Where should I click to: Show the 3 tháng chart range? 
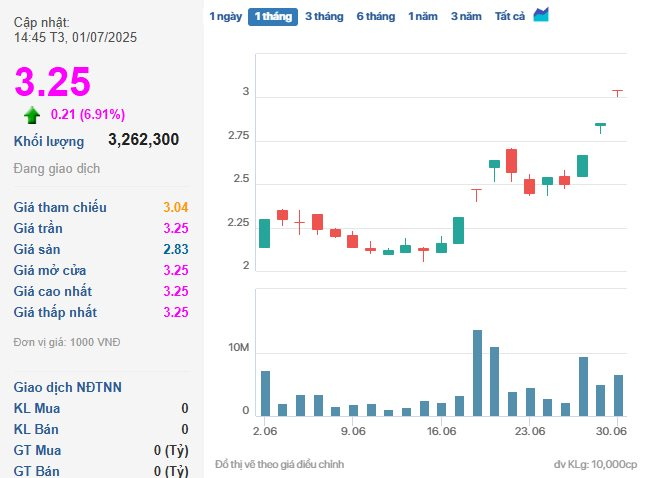[x=322, y=16]
